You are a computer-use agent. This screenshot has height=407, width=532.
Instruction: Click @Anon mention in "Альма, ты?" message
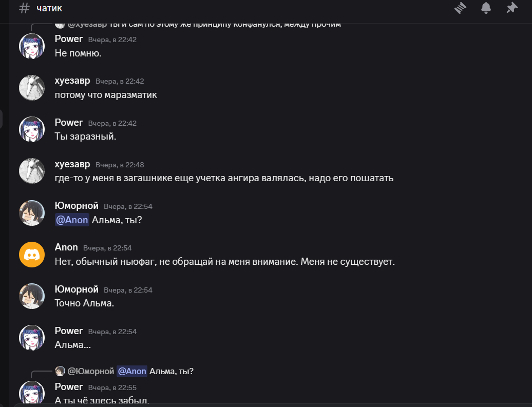click(72, 220)
